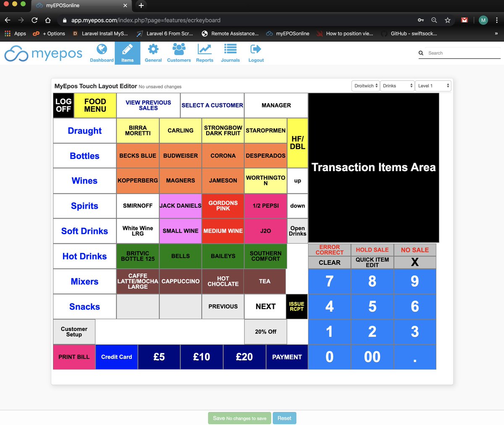504x425 pixels.
Task: Click the zoom icon in the address bar
Action: 434,20
